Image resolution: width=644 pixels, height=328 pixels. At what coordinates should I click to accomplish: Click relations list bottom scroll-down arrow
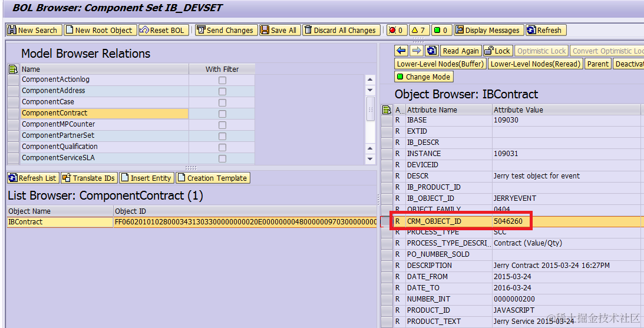pyautogui.click(x=369, y=158)
